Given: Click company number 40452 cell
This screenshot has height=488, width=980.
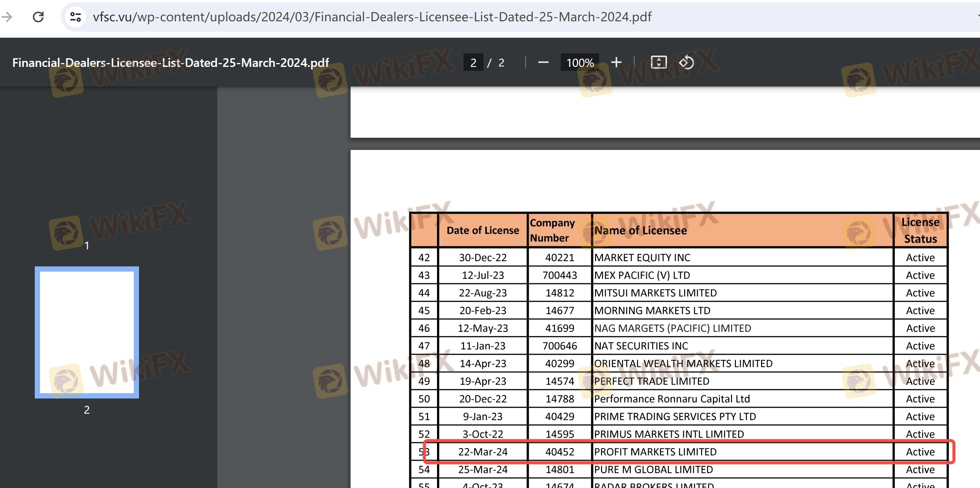Looking at the screenshot, I should pyautogui.click(x=560, y=452).
